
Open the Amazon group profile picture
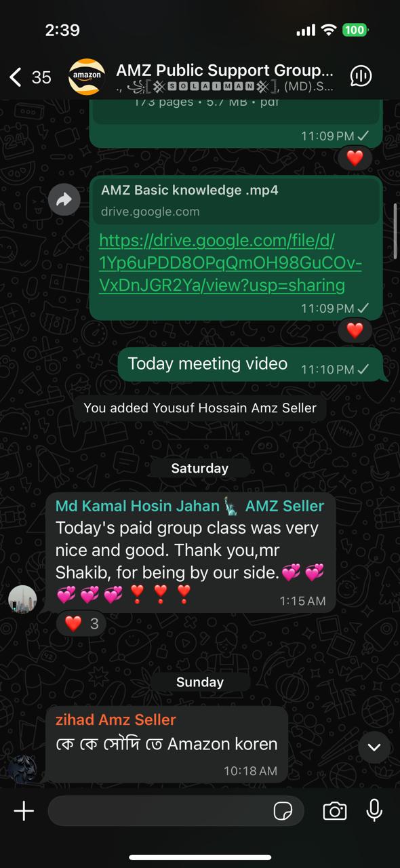tap(87, 77)
